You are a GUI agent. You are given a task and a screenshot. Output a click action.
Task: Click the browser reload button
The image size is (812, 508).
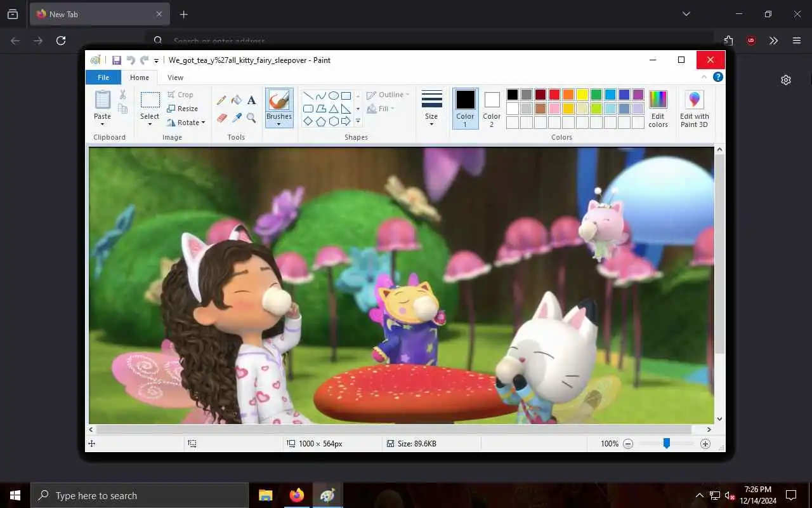(x=61, y=41)
